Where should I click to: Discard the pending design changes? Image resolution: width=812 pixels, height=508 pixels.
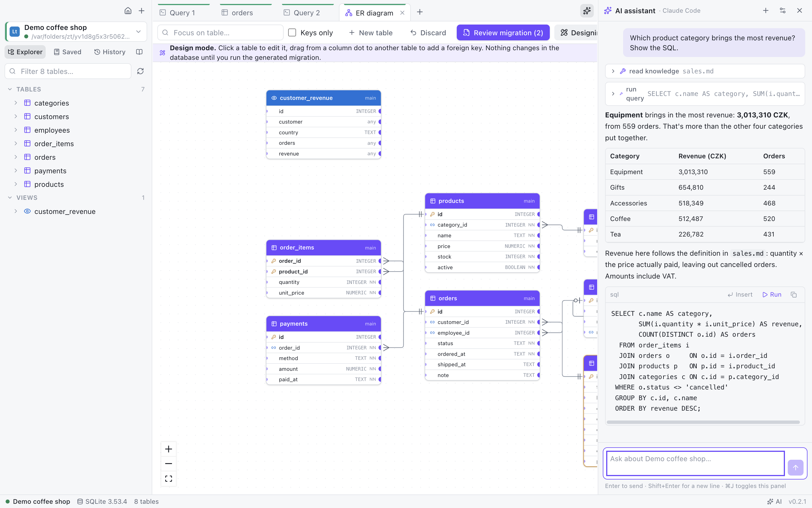[428, 32]
